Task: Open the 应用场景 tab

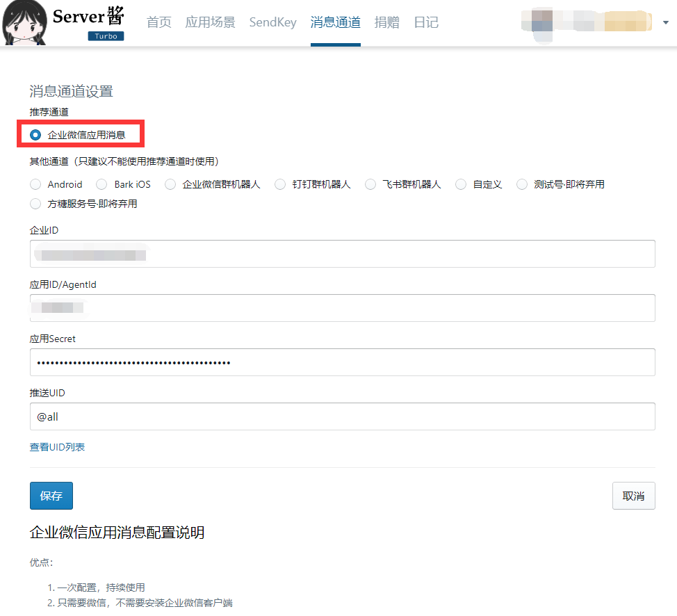Action: click(x=211, y=22)
